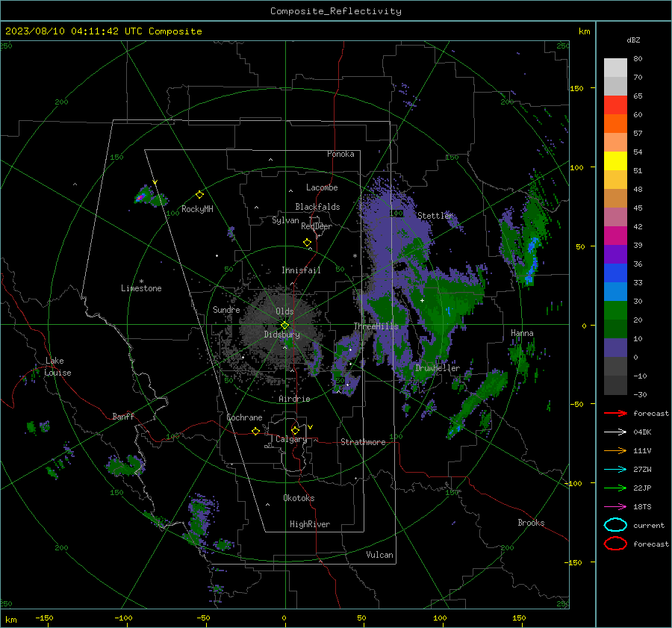This screenshot has height=628, width=672.
Task: Click the Innisfail city label
Action: coord(301,270)
